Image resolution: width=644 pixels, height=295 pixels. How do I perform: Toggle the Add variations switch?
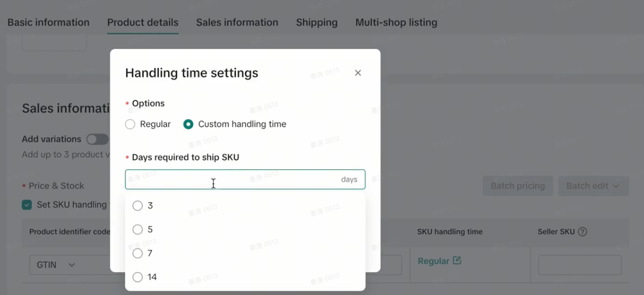coord(97,139)
